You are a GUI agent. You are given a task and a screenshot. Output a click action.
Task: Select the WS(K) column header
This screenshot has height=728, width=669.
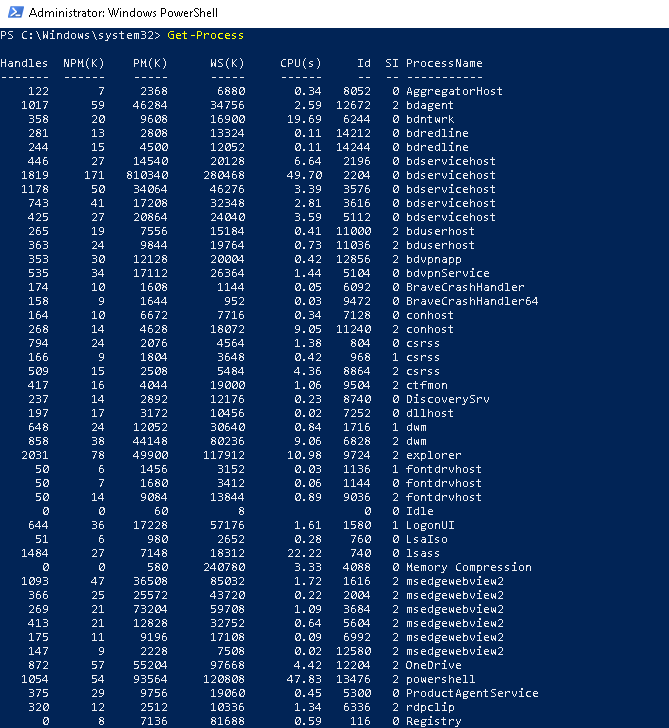tap(227, 63)
